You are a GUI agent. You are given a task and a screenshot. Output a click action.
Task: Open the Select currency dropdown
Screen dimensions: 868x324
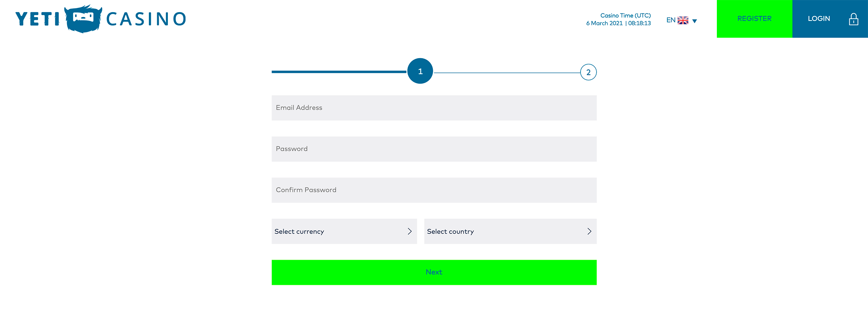coord(344,231)
